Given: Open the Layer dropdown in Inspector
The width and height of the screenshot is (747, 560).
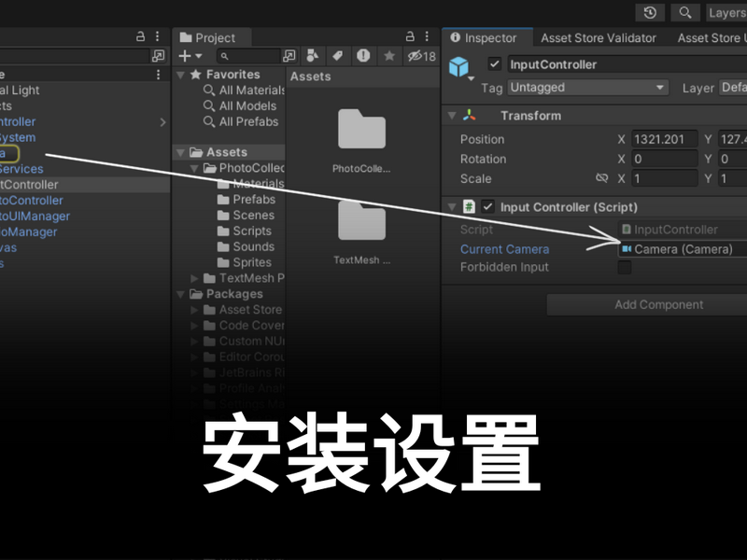Looking at the screenshot, I should [x=733, y=87].
